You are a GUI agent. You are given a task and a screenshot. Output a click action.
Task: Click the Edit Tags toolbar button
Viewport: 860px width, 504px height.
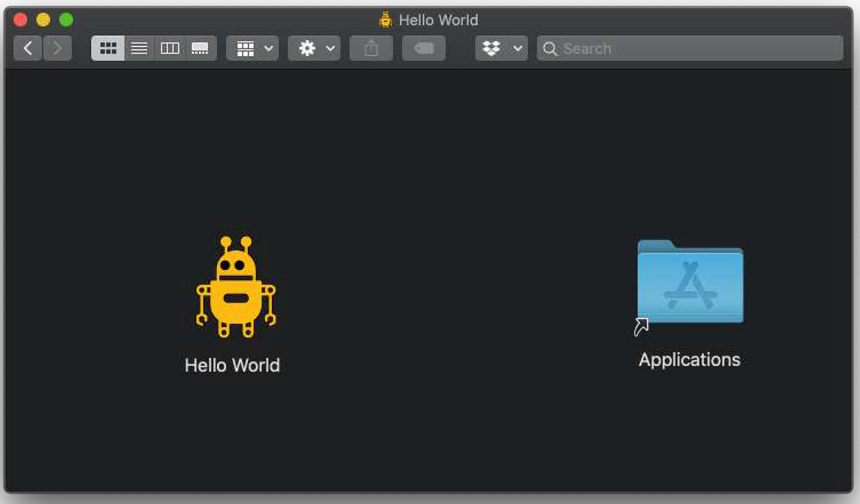(424, 48)
